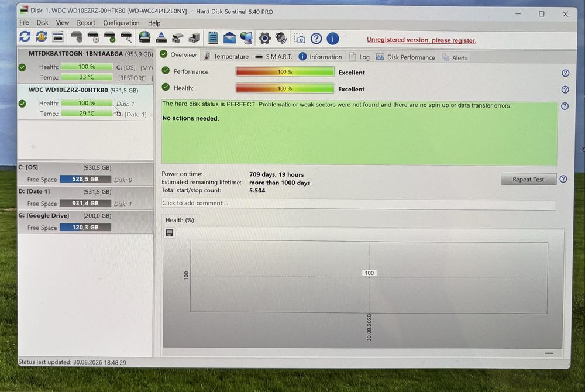585x392 pixels.
Task: Open the Disk menu
Action: coord(42,23)
